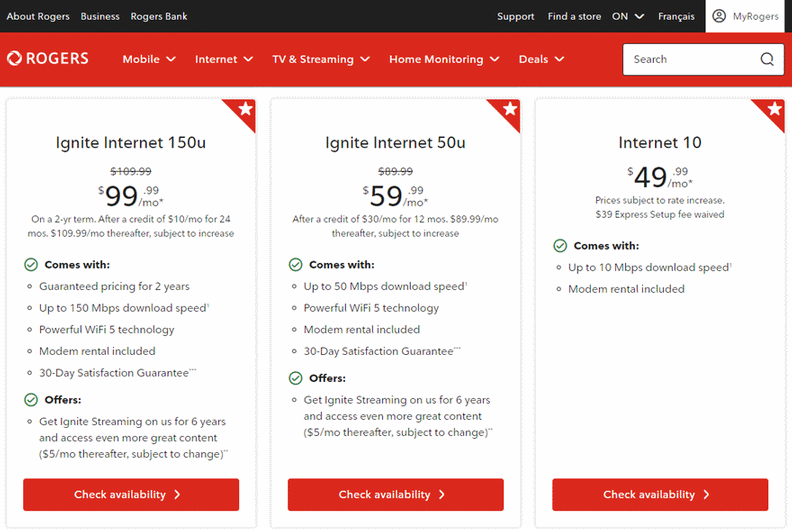Click 'Guaranteed pricing for 2 years'
The image size is (792, 529).
[114, 286]
